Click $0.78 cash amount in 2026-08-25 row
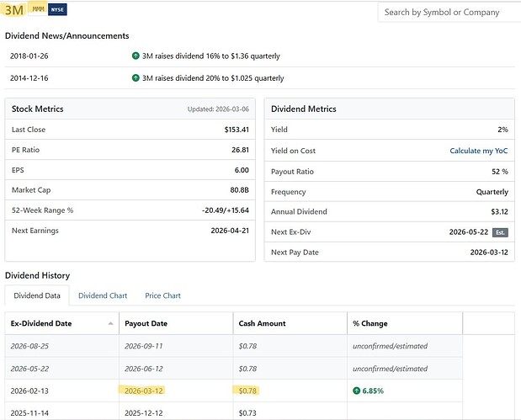The width and height of the screenshot is (521, 420). click(247, 346)
